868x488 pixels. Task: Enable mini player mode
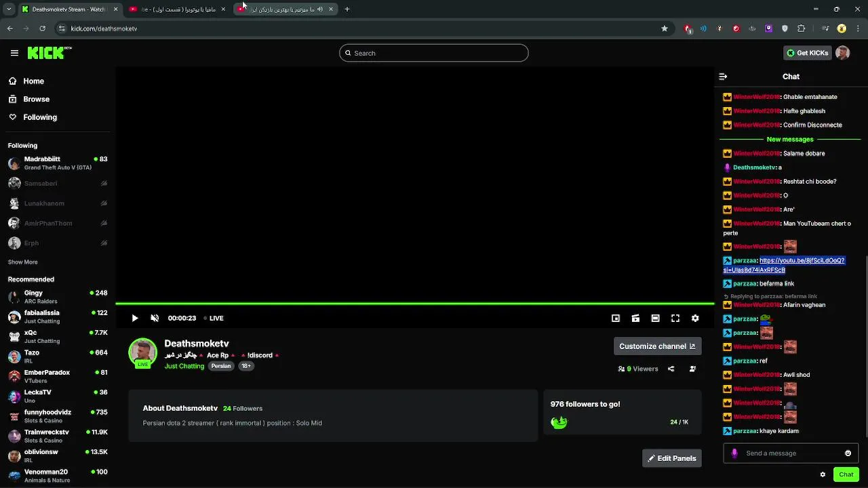(616, 318)
